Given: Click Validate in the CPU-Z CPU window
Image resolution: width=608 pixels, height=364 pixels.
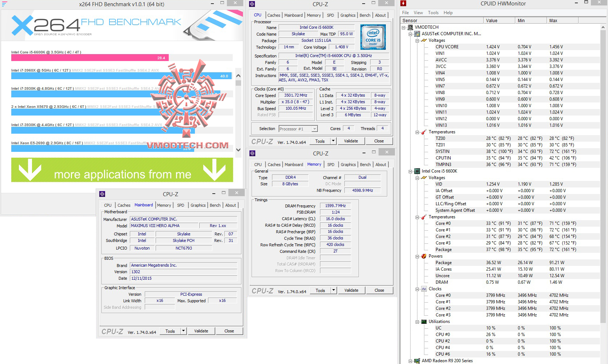Looking at the screenshot, I should 351,141.
